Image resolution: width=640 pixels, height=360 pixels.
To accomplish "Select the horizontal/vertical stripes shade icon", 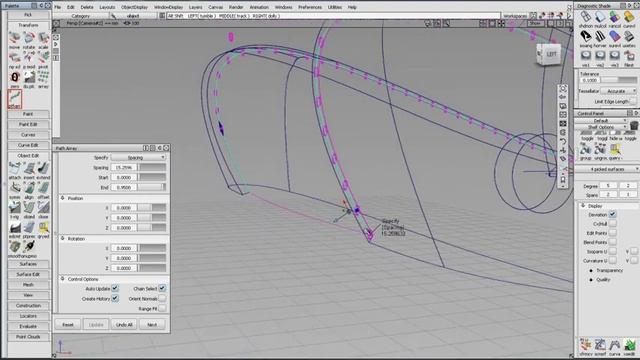I will 600,37.
